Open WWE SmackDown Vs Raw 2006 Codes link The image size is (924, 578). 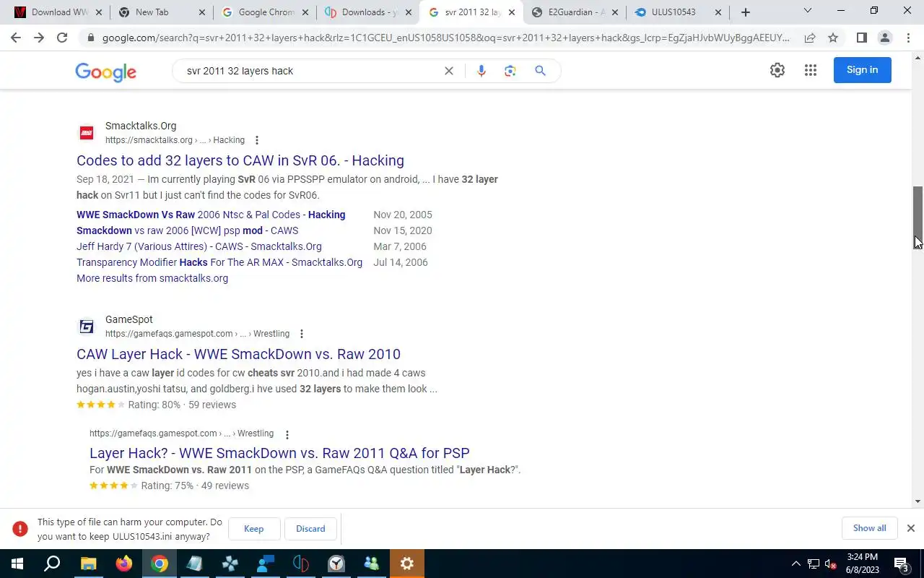[x=211, y=215]
